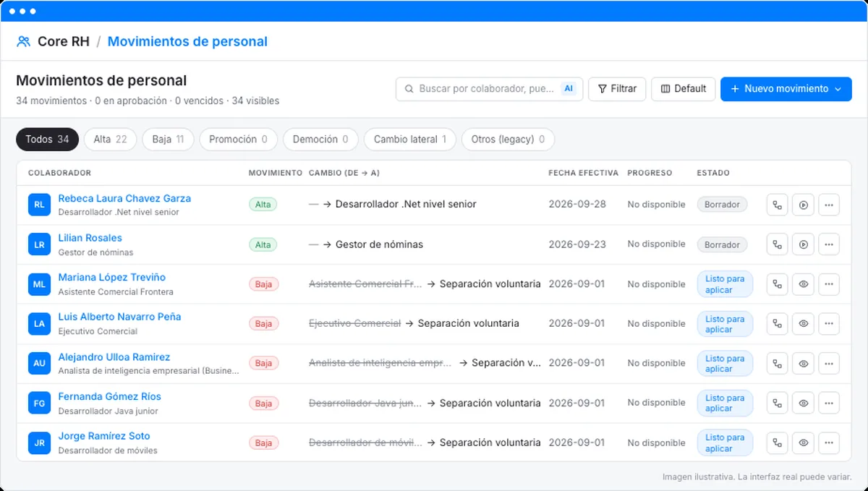This screenshot has height=491, width=868.
Task: Open more options for Lilian Rosales
Action: (829, 244)
